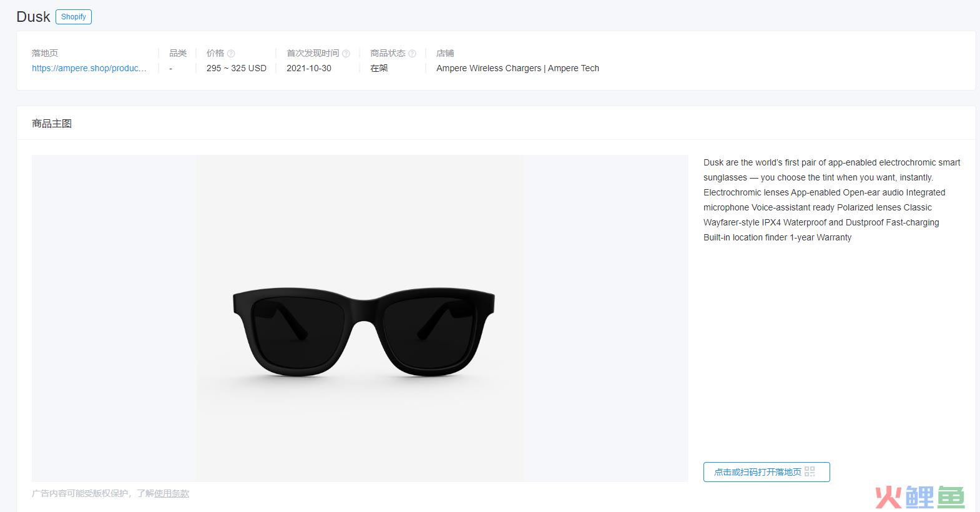Open the 使用条款 terms link
This screenshot has height=512, width=980.
pyautogui.click(x=172, y=493)
